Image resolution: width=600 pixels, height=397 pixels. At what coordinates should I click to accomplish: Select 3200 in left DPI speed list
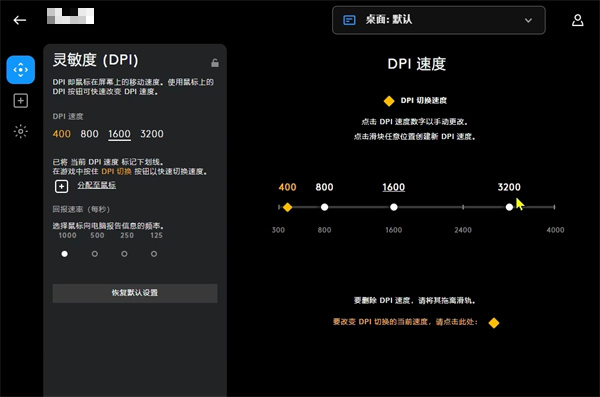tap(152, 134)
